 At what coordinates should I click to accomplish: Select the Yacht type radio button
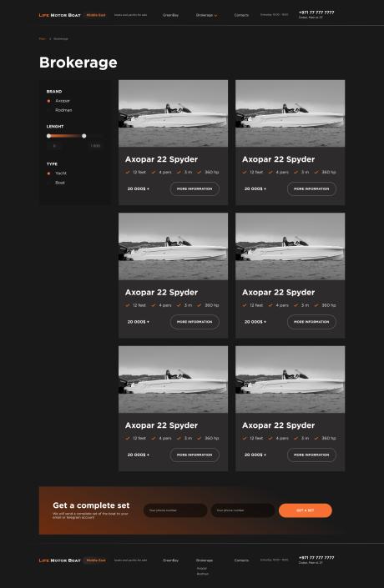pos(48,173)
